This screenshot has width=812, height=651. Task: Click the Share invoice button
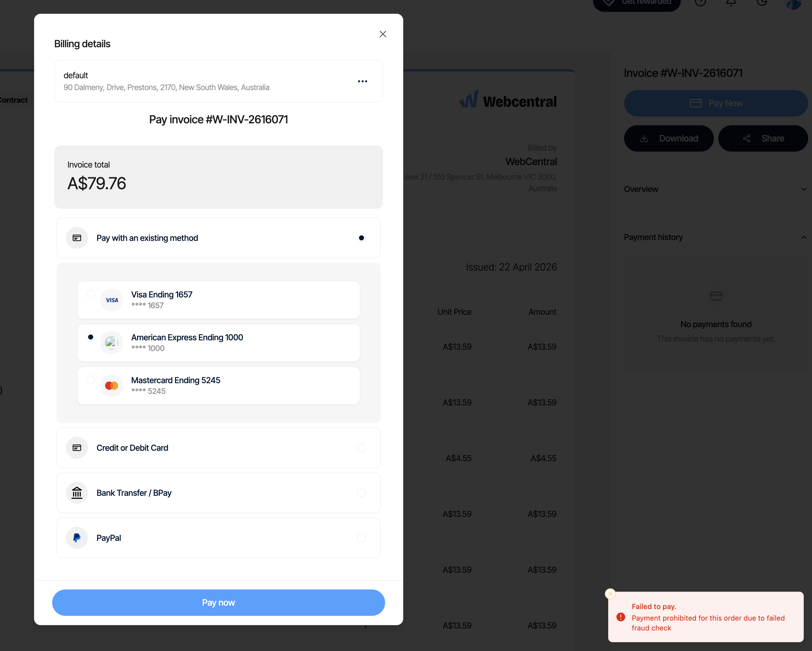point(763,138)
